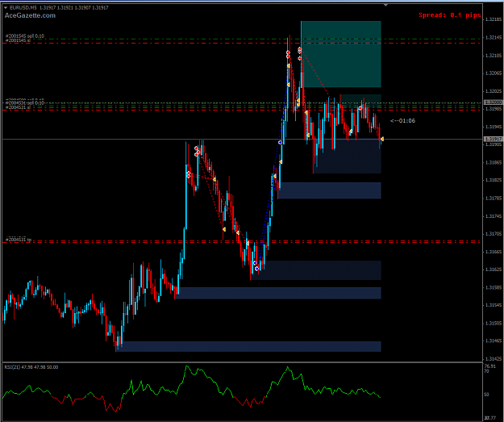The height and width of the screenshot is (422, 504).
Task: Click the 'RSI(21) 47.98 47.98 50.00' indicator label
Action: [x=31, y=367]
